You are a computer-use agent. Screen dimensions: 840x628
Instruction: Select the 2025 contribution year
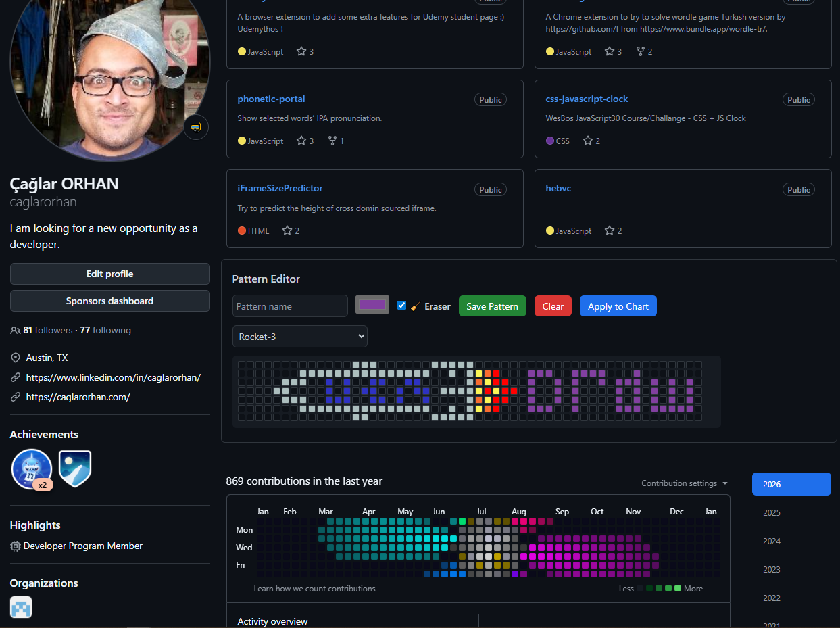coord(772,512)
